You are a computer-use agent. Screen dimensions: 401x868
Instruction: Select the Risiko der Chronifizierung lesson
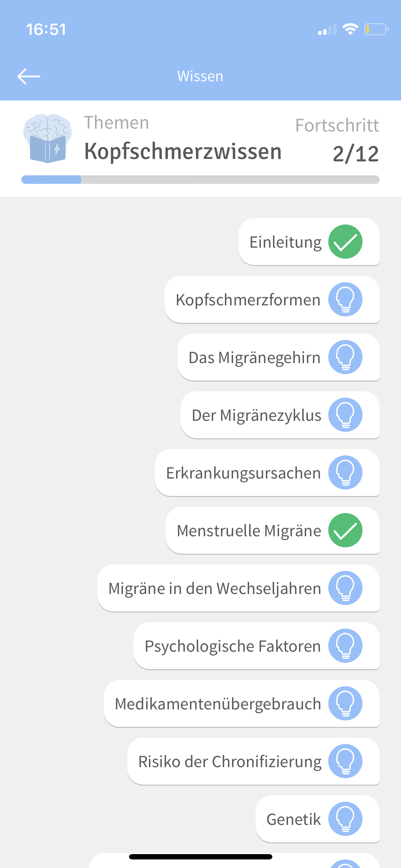click(230, 762)
